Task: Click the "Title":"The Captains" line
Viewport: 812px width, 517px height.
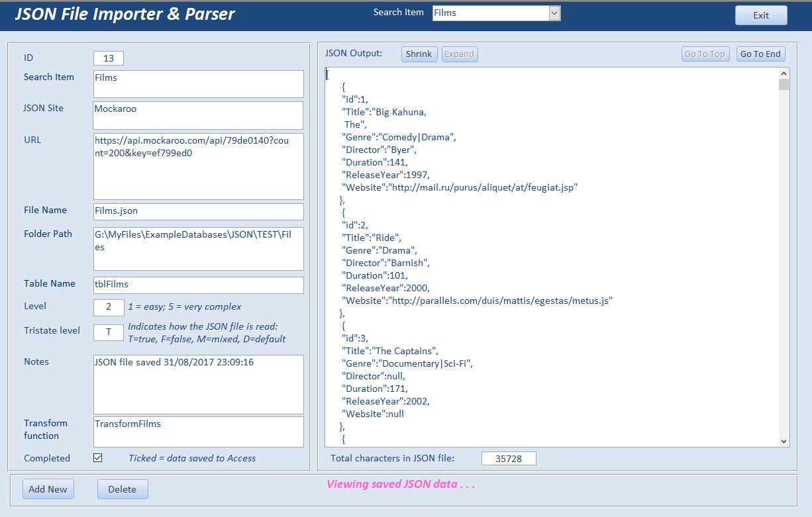Action: [x=390, y=351]
